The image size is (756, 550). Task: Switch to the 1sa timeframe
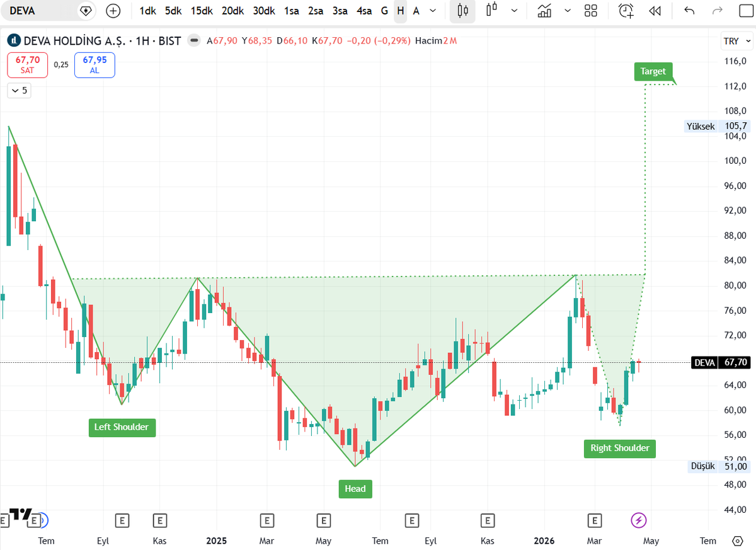pos(292,11)
